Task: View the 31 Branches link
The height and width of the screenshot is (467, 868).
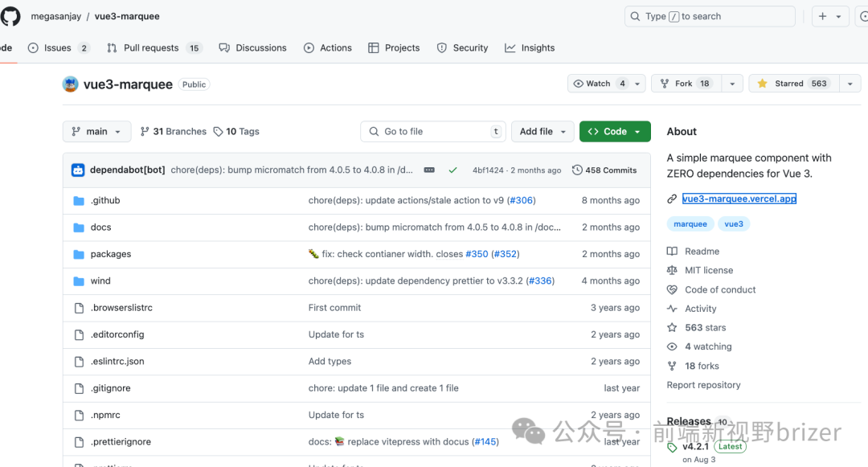Action: click(174, 131)
